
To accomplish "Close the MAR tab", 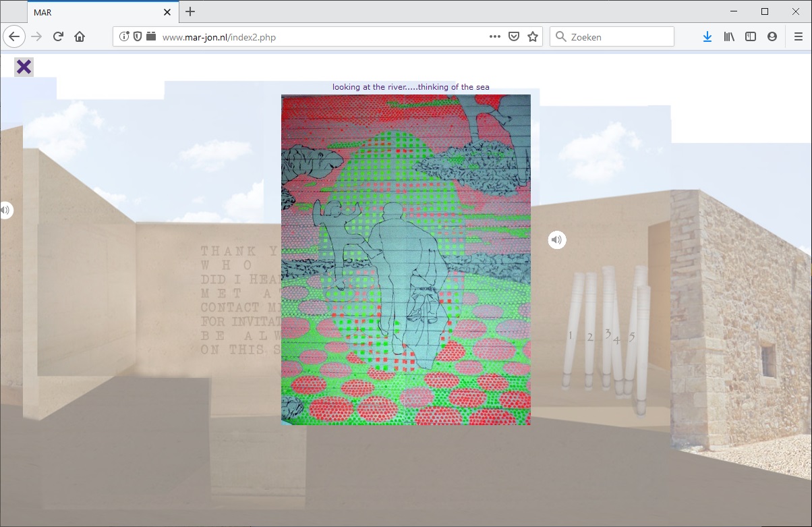I will 167,12.
